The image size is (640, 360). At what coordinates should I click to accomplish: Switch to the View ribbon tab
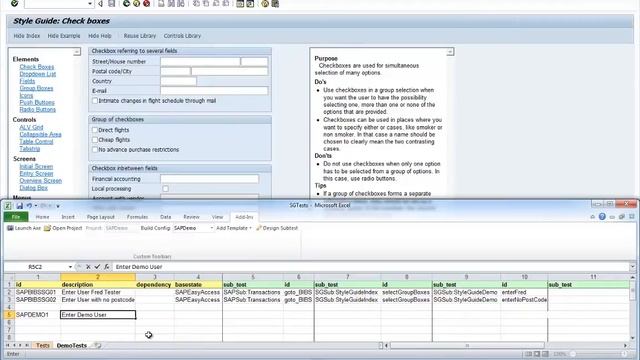click(217, 217)
